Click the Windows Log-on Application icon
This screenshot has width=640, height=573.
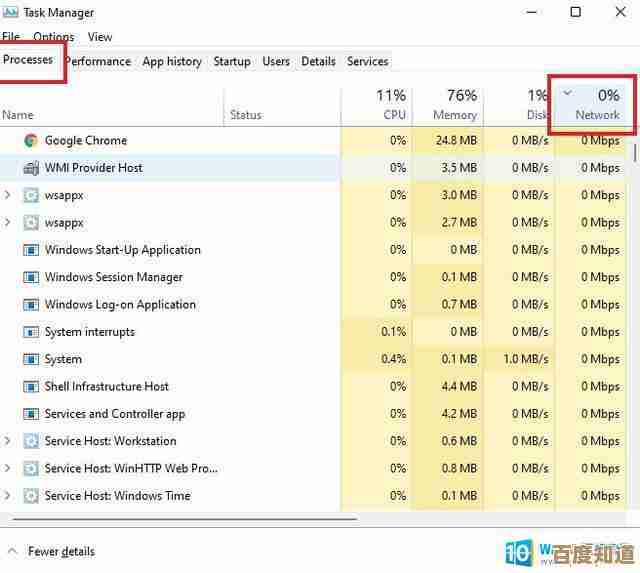(31, 304)
